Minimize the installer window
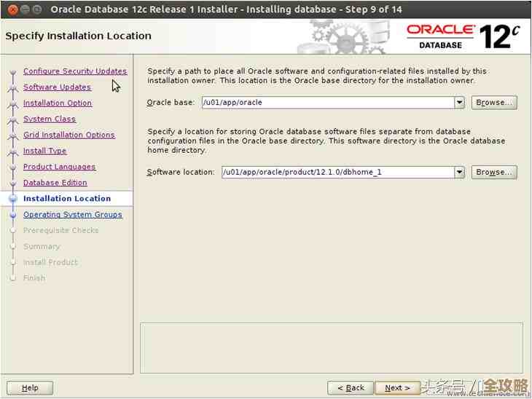Screen dimensions: 532x399 point(25,9)
